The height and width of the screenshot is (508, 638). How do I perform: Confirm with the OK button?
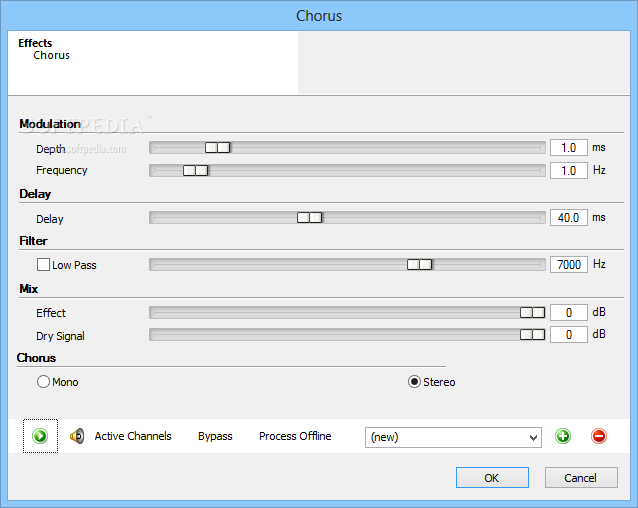point(492,477)
